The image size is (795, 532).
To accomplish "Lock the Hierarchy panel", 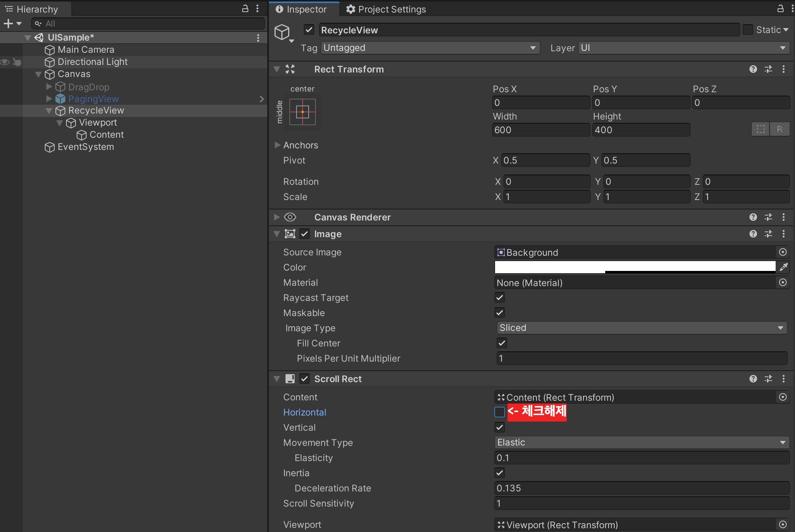I will (x=245, y=9).
